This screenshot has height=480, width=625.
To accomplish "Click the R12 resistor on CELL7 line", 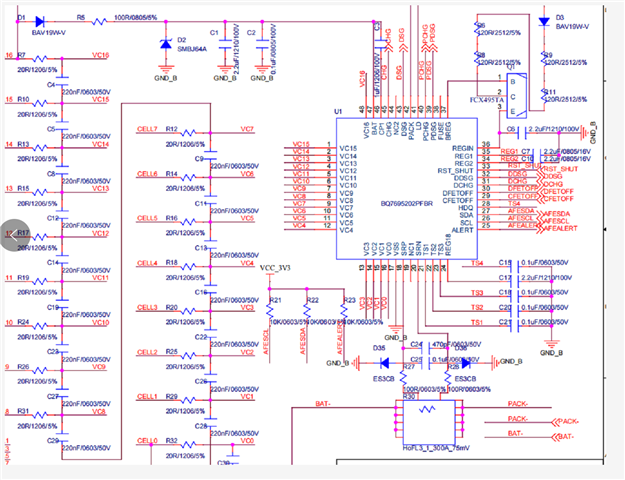I will (188, 132).
